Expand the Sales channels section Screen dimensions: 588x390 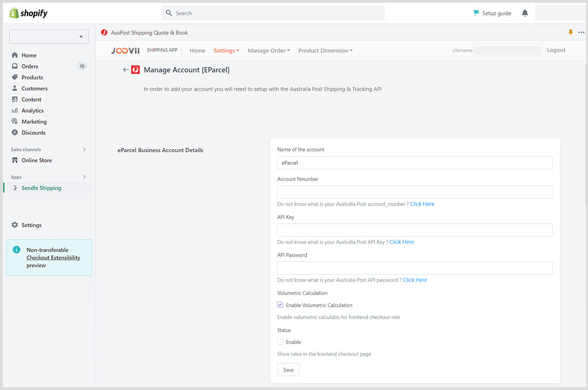(x=84, y=149)
